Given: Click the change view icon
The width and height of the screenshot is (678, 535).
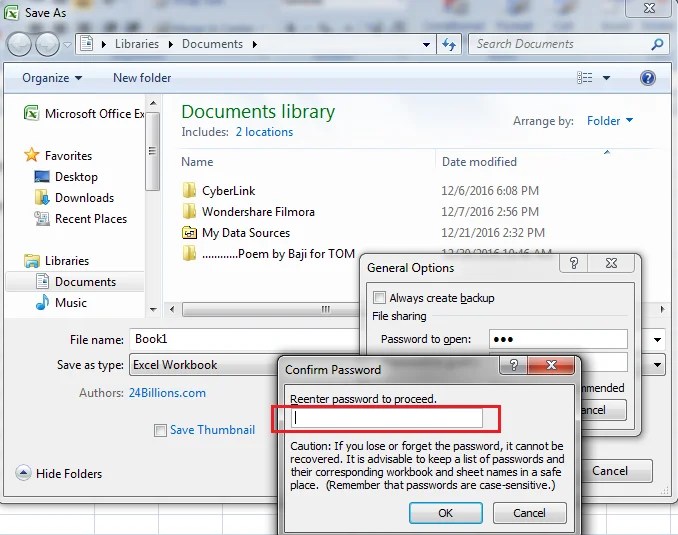Looking at the screenshot, I should coord(585,78).
